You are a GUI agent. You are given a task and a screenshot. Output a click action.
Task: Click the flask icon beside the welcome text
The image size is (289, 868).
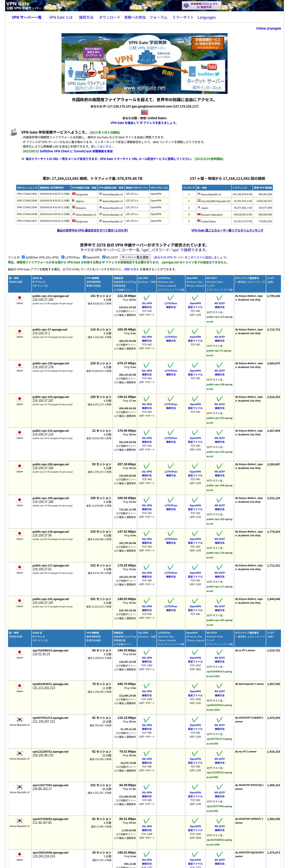click(14, 132)
